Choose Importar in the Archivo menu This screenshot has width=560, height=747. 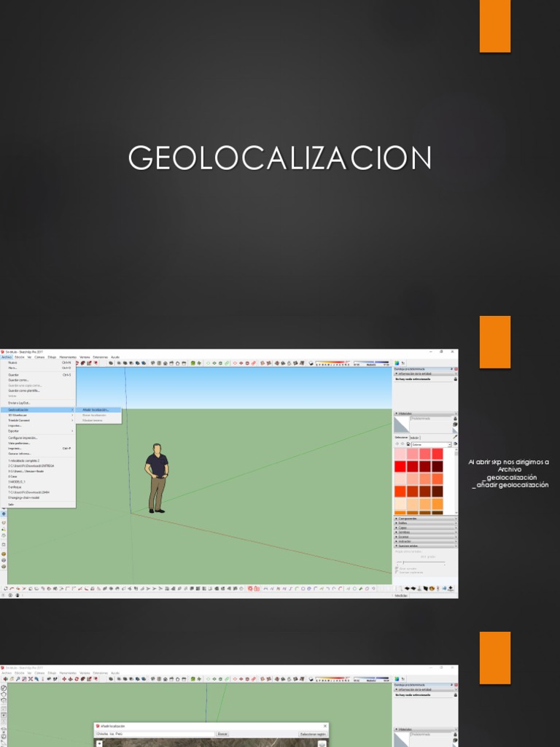tap(38, 425)
